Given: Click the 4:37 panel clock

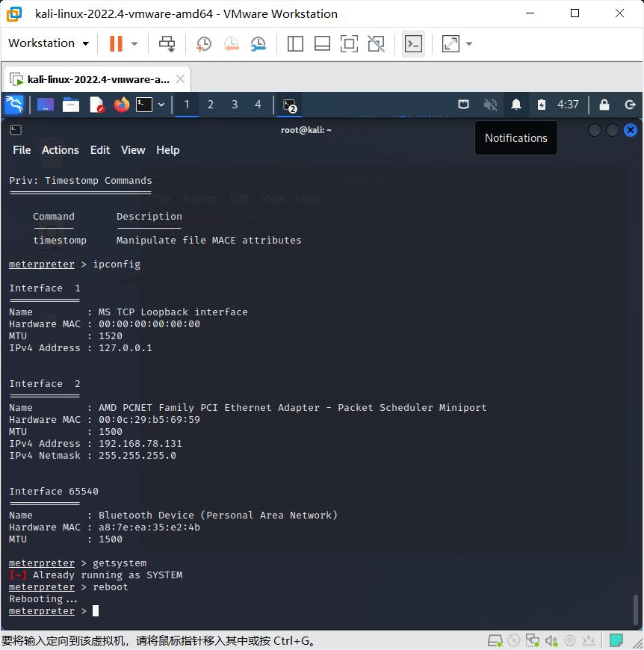Looking at the screenshot, I should (x=567, y=105).
